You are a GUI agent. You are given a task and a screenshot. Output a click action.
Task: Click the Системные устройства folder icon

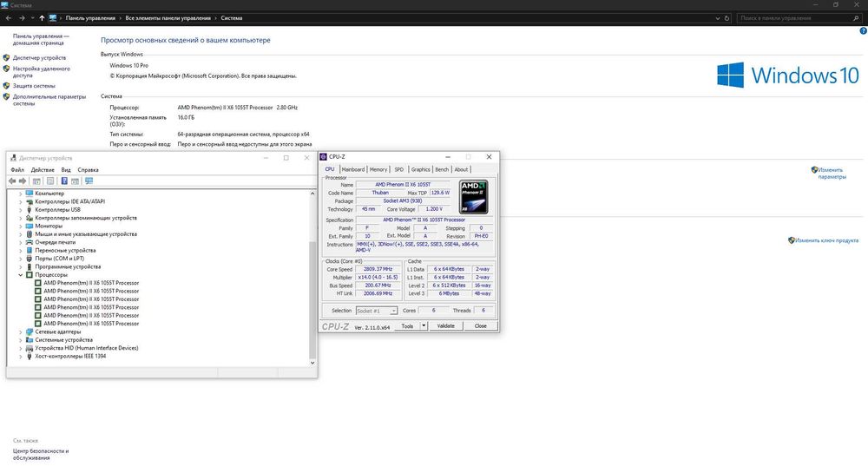30,340
